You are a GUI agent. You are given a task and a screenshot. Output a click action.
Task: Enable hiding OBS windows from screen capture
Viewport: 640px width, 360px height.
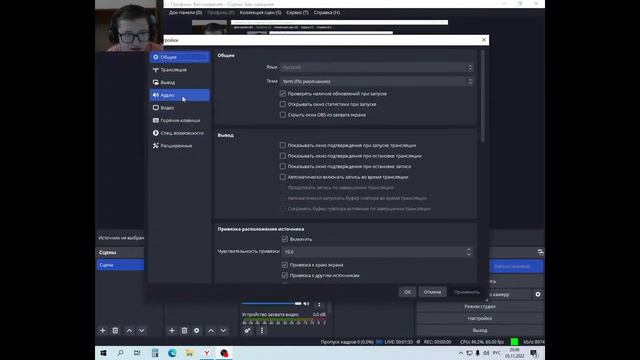pyautogui.click(x=283, y=115)
